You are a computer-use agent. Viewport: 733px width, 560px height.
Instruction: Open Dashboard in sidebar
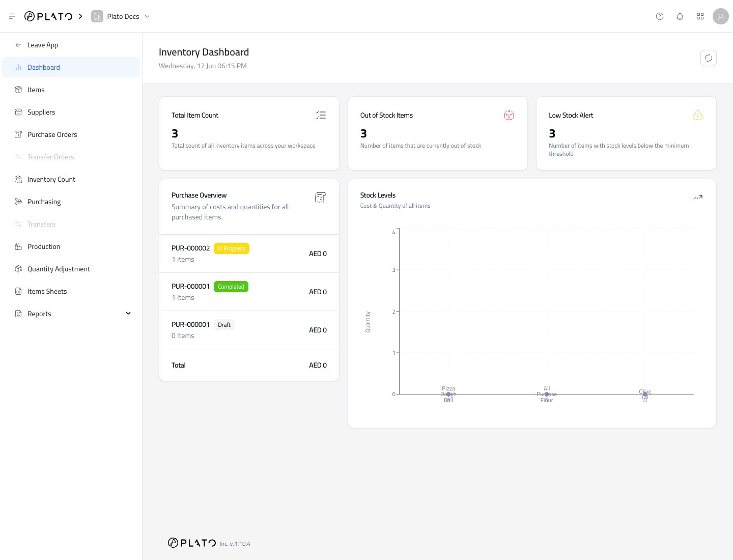coord(71,67)
